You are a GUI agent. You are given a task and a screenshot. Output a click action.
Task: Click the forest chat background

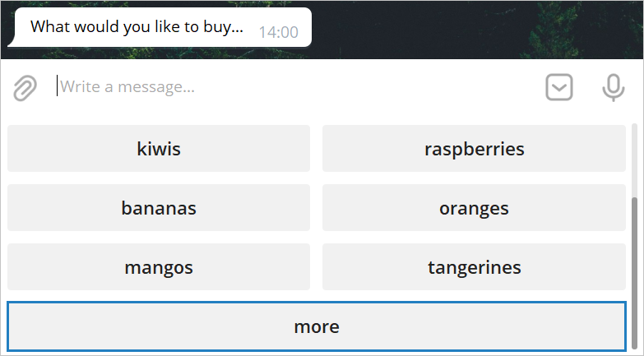click(477, 29)
